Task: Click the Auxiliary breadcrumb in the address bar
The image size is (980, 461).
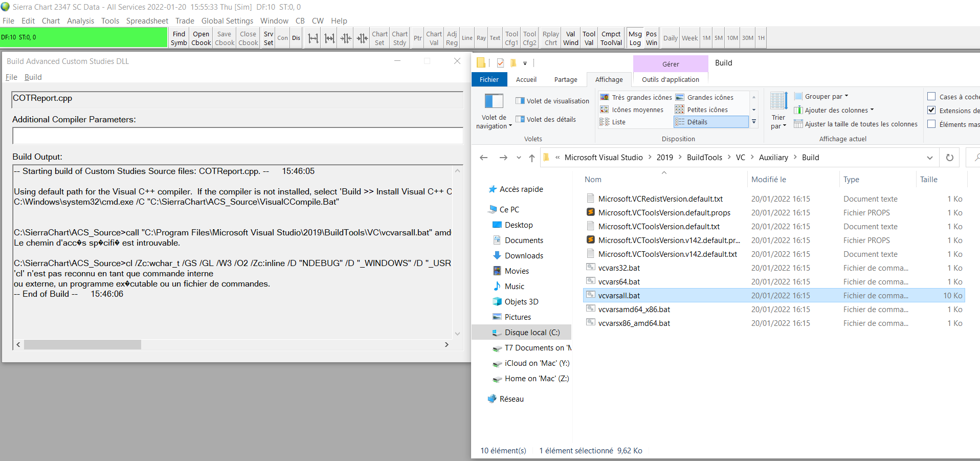Action: tap(773, 158)
